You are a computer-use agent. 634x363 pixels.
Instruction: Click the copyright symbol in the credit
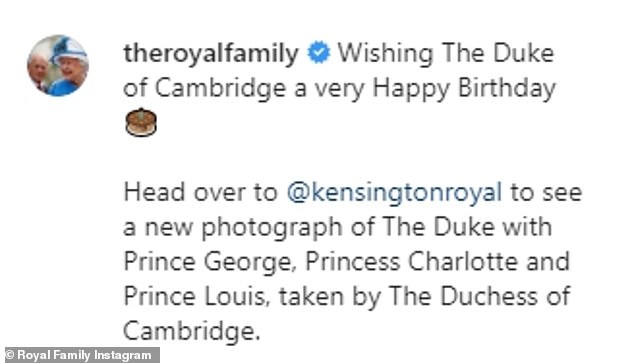click(x=10, y=355)
